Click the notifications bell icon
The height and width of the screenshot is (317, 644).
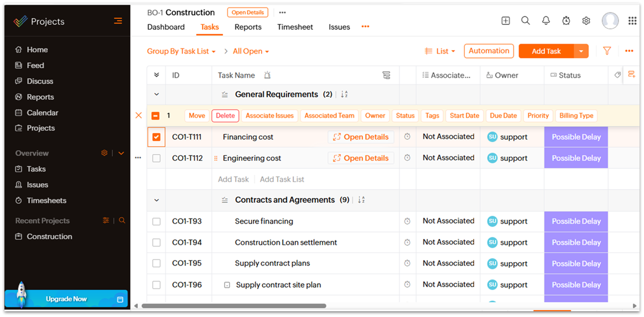[546, 21]
